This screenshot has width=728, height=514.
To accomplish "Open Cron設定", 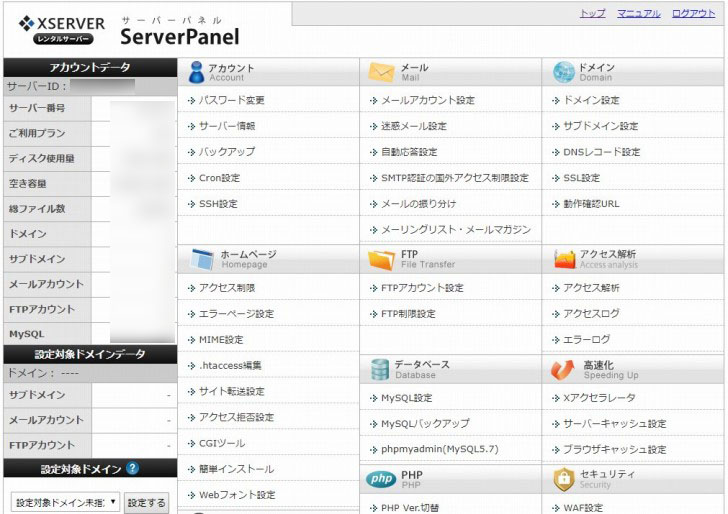I will pyautogui.click(x=219, y=178).
